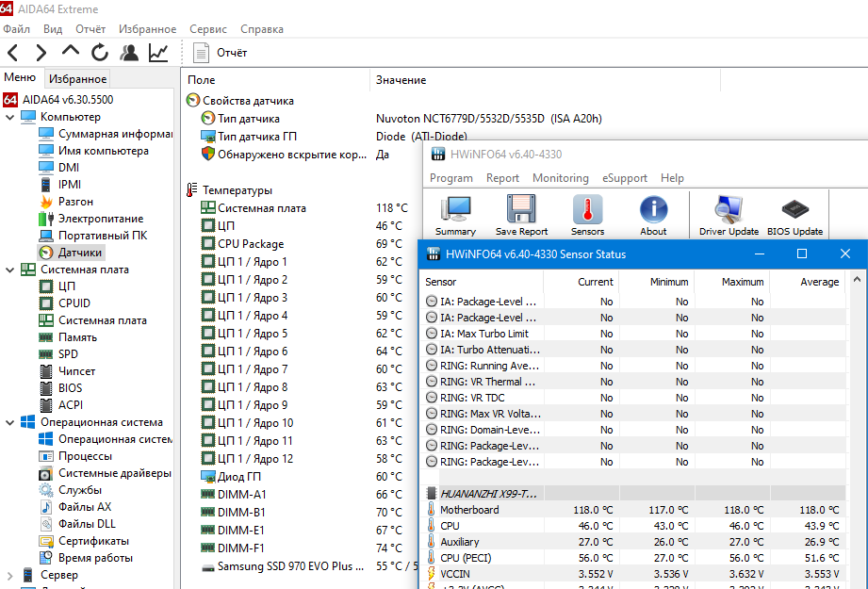Screen dimensions: 868x589
Task: Go forward with AIDA64 forward arrow
Action: point(41,53)
